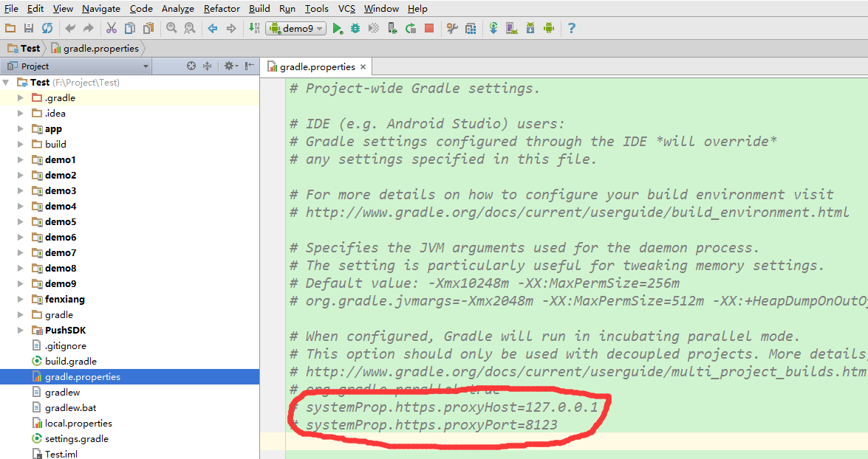Click the proxyHost=127.0.0.1 line
Viewport: 868px width, 459px height.
[x=444, y=407]
